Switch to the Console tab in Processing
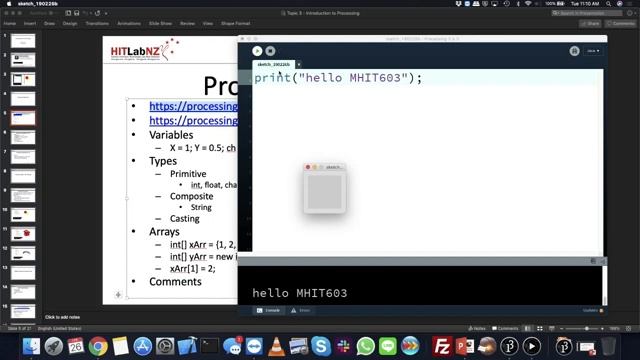Image resolution: width=640 pixels, height=360 pixels. tap(269, 311)
